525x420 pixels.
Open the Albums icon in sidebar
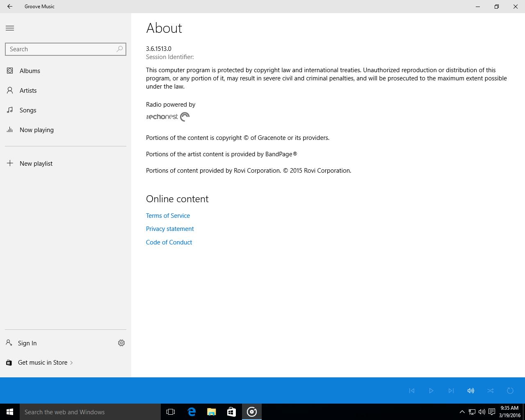pos(10,71)
